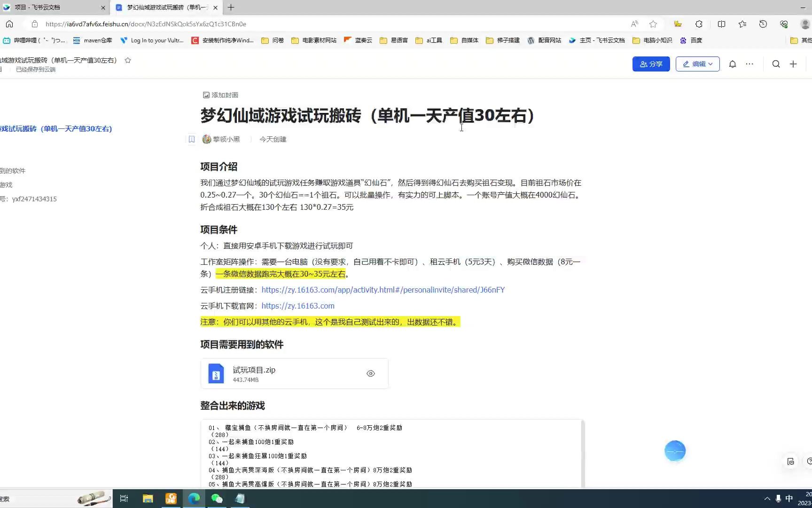Click the blue 分享 share button

point(651,64)
